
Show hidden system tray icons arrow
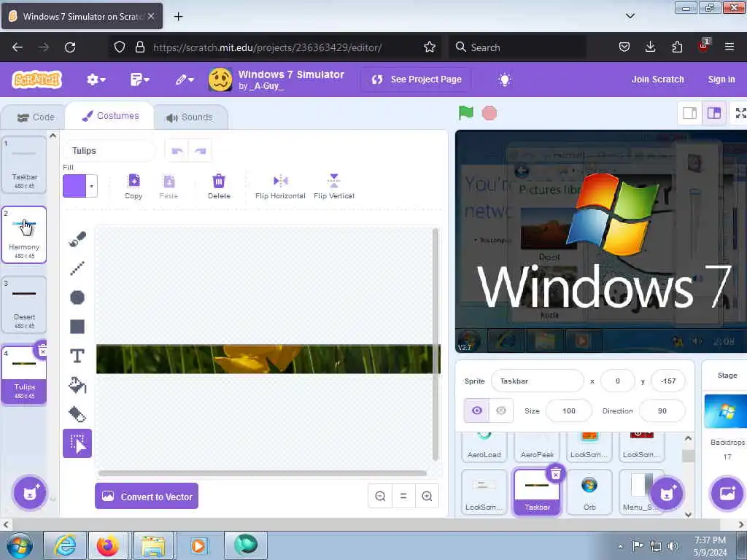coord(620,546)
